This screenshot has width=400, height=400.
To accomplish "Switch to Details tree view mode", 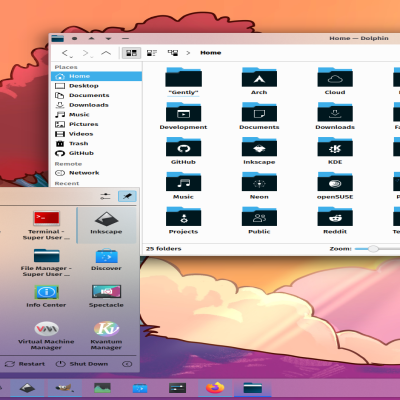I will tap(173, 53).
